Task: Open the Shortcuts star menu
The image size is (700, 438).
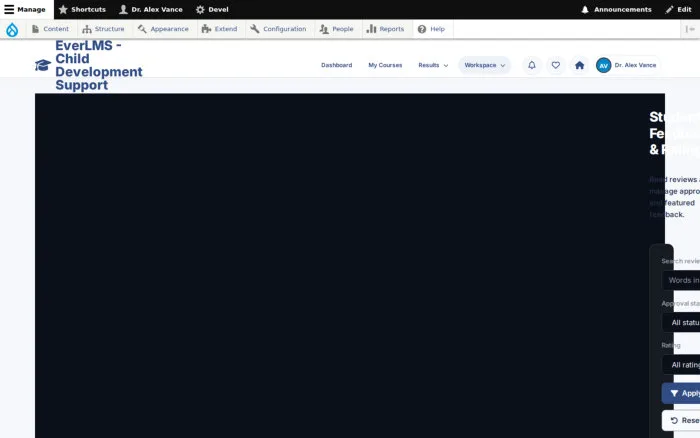Action: tap(82, 9)
